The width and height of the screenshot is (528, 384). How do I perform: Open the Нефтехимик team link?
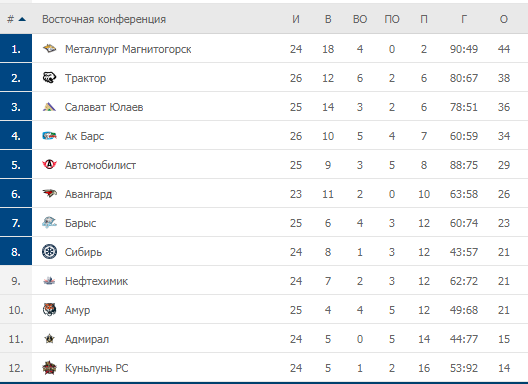pos(96,281)
